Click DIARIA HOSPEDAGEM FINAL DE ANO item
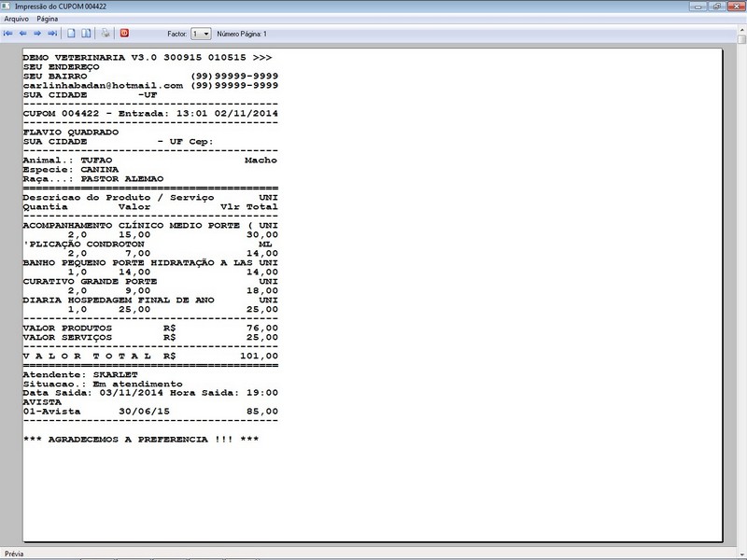This screenshot has height=560, width=747. tap(150, 300)
